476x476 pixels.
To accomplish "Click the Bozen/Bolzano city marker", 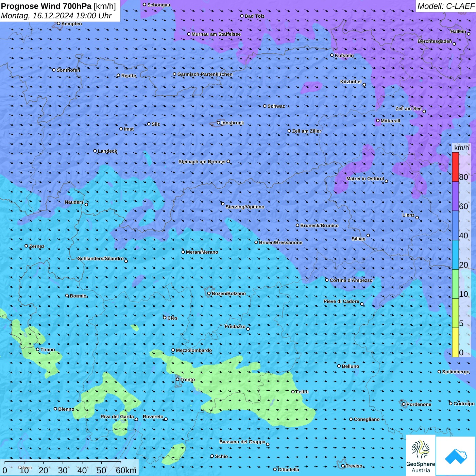I will tap(209, 293).
